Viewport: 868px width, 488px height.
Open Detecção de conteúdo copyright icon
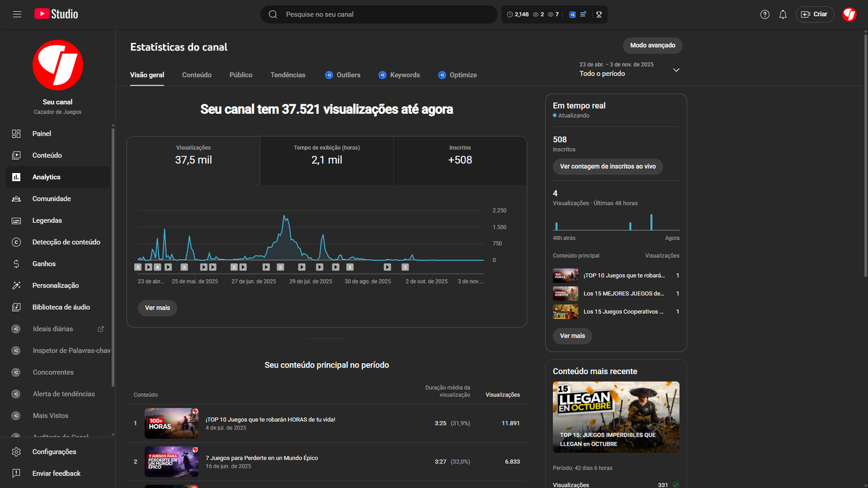[x=16, y=242]
